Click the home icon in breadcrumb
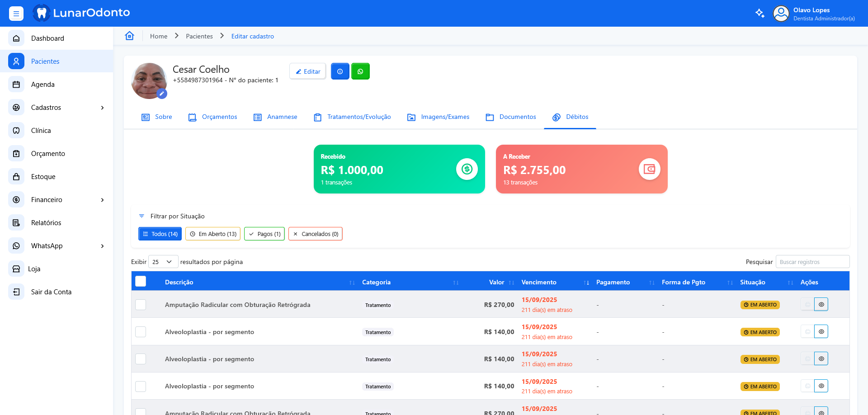Viewport: 868px width, 415px height. (x=130, y=36)
